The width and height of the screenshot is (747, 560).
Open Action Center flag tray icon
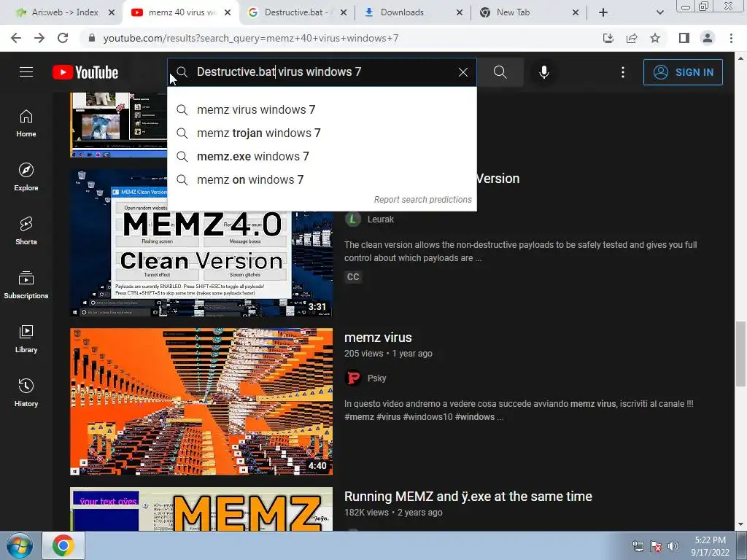pos(656,546)
